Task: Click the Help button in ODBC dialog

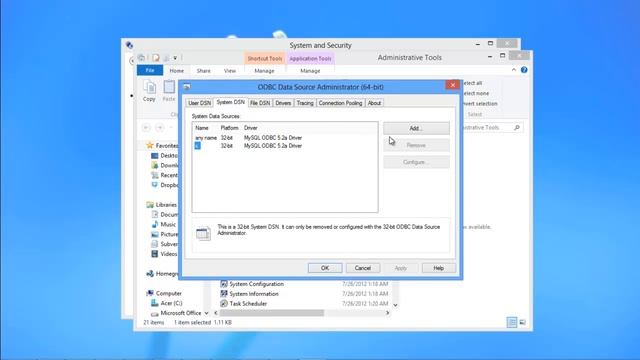Action: (438, 268)
